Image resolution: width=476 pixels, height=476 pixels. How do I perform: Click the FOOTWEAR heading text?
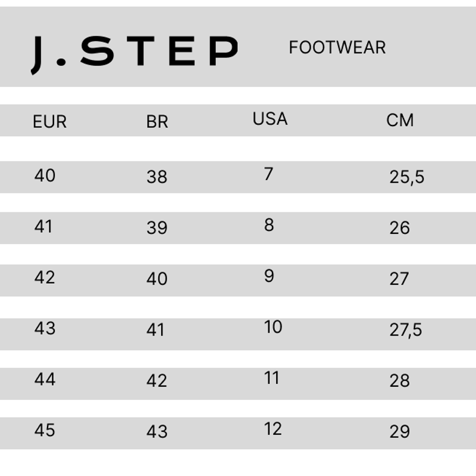tap(337, 48)
